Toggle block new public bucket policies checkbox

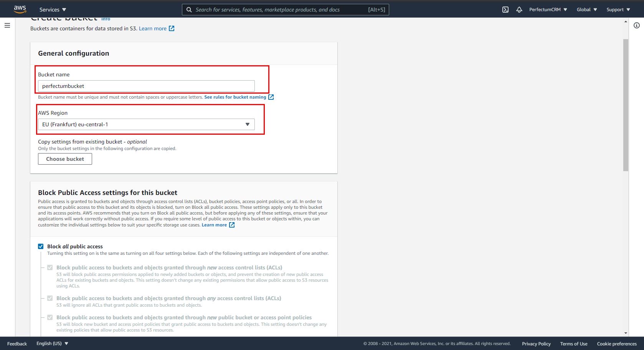[50, 317]
